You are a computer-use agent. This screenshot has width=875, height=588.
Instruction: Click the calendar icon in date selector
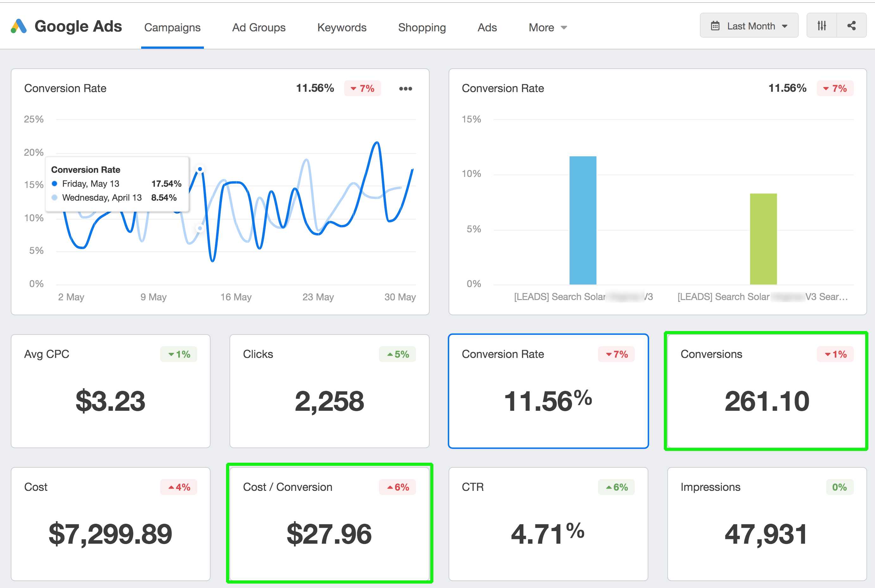pyautogui.click(x=715, y=26)
